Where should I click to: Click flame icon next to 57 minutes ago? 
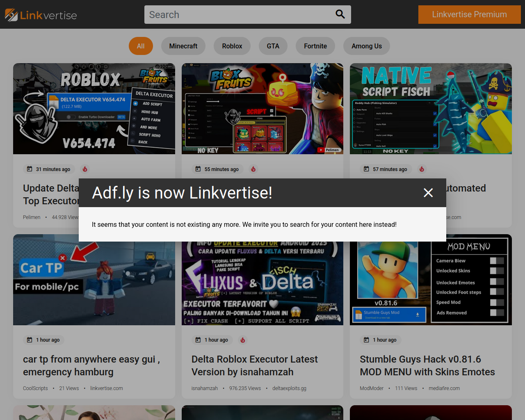[422, 169]
